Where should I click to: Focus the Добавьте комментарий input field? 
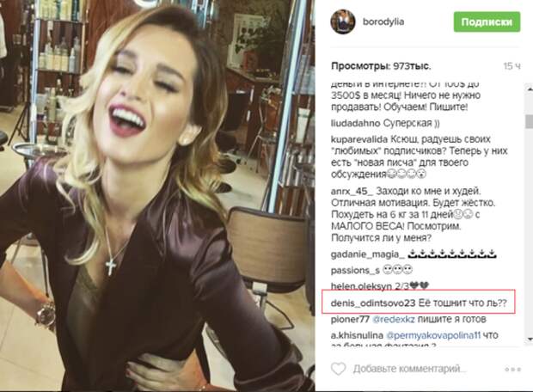tap(409, 369)
